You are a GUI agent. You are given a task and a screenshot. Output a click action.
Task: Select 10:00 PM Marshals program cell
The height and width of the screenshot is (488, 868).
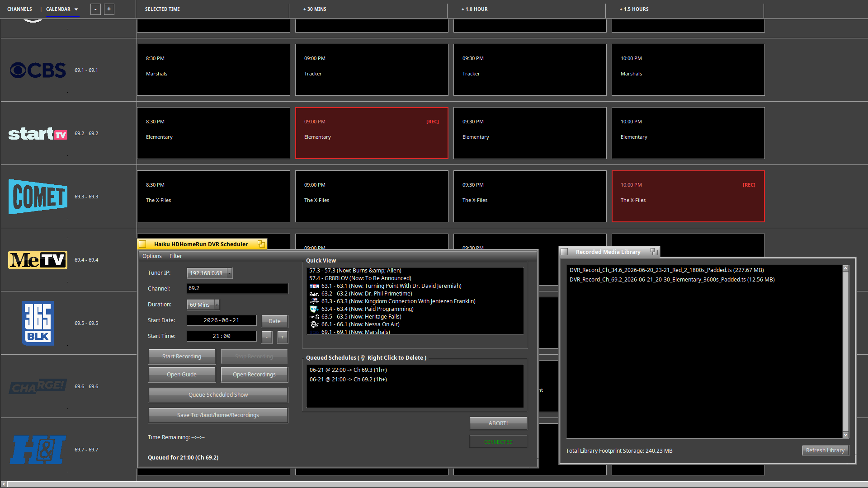(688, 70)
